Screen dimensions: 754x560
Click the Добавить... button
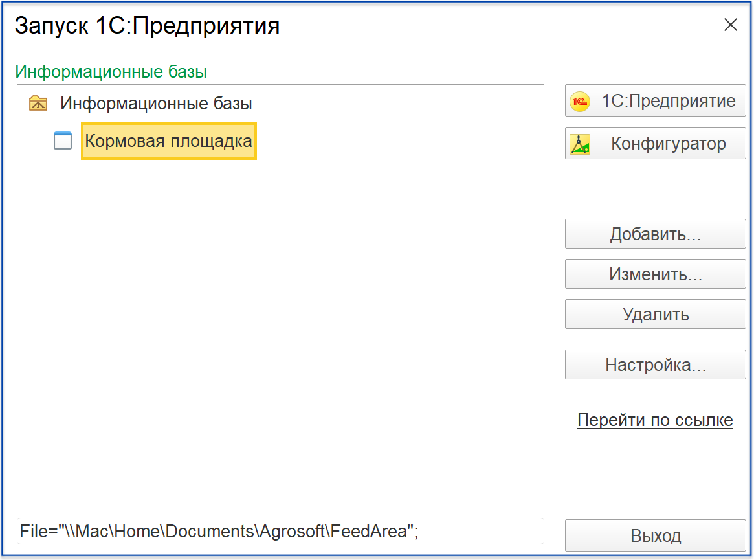click(x=656, y=234)
